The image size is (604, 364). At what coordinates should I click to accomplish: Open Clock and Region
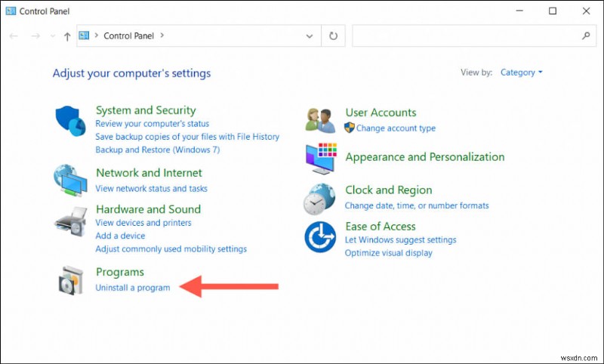pyautogui.click(x=388, y=190)
